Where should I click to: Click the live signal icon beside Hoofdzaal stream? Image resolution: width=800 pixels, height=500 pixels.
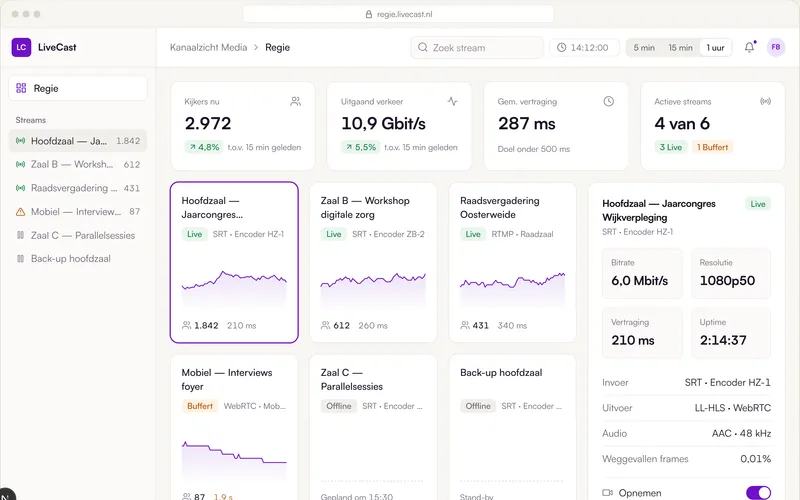pos(20,141)
